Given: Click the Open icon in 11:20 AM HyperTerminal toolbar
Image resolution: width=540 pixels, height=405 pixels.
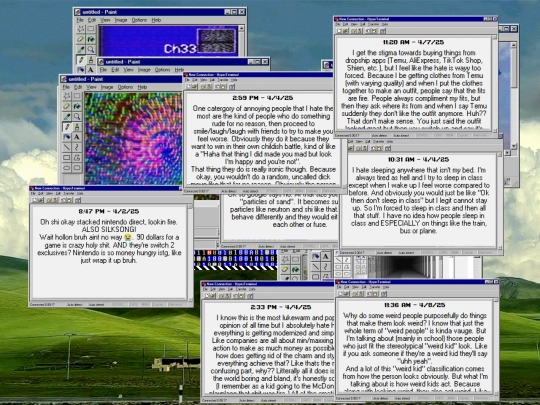Looking at the screenshot, I should pos(345,31).
